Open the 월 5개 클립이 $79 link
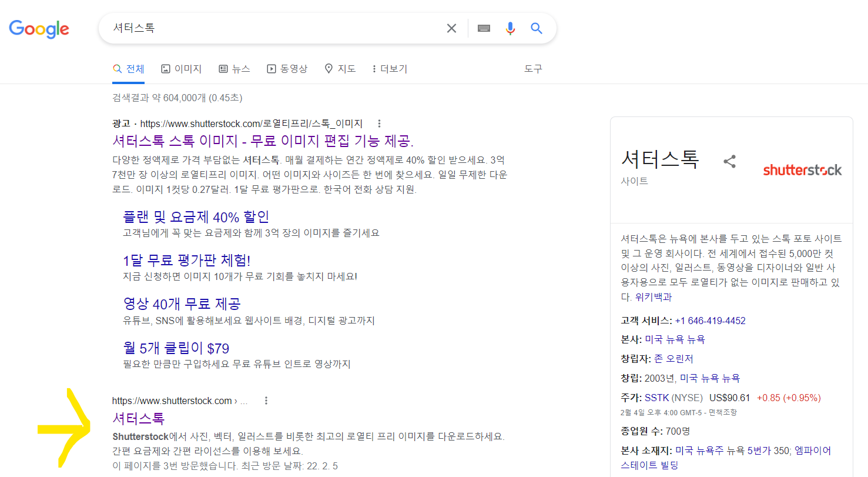The image size is (868, 477). point(176,348)
